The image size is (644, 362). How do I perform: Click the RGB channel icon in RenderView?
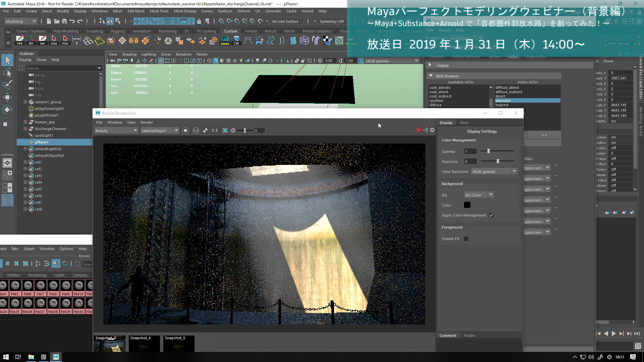[196, 130]
